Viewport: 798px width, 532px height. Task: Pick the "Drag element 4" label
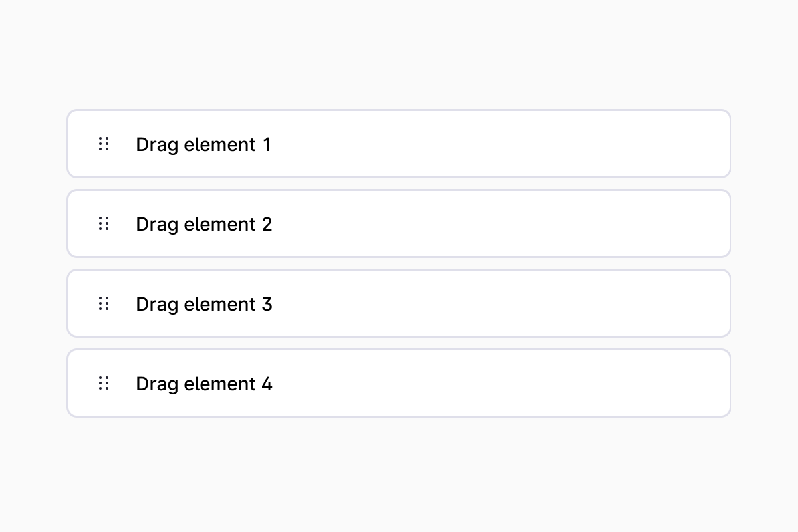point(203,384)
